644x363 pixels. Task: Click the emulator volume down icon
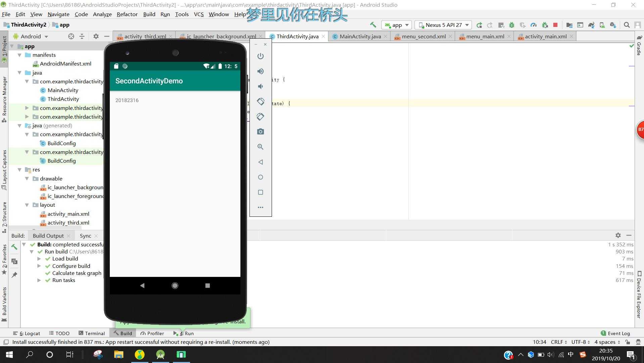click(x=261, y=86)
